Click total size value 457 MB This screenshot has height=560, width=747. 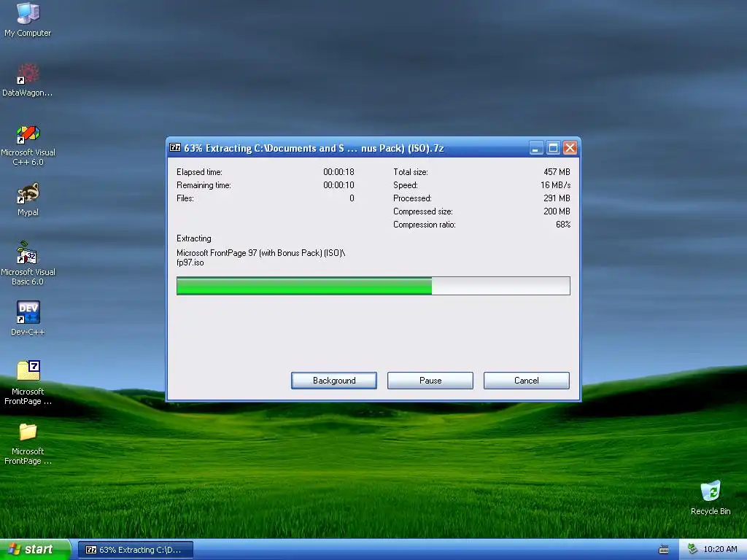point(557,172)
